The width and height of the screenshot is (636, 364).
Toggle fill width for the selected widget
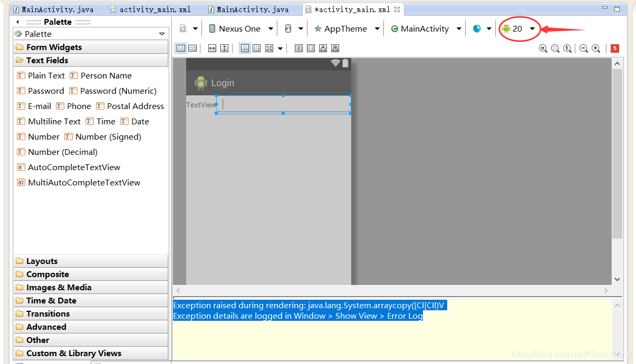(211, 48)
